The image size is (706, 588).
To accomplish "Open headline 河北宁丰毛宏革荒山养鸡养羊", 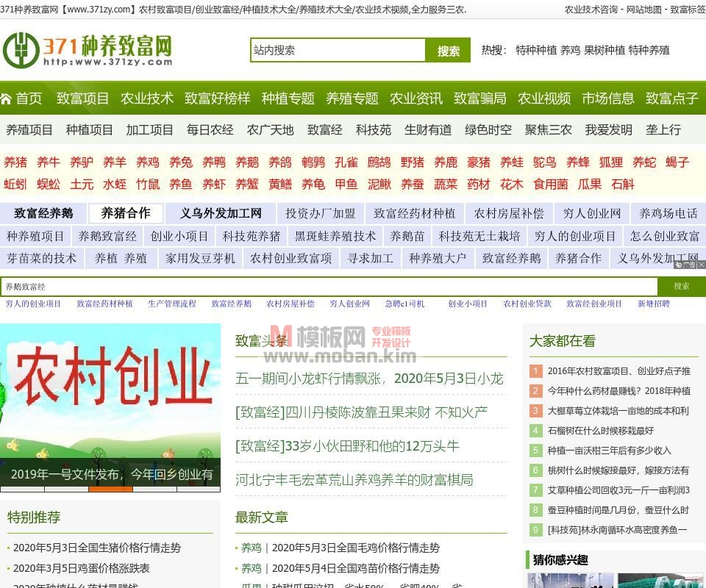I will [x=354, y=480].
